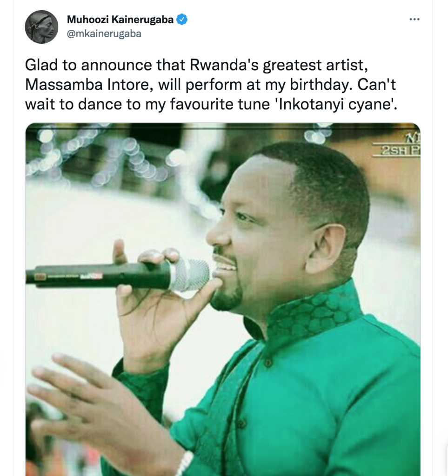448x476 pixels.
Task: Click the watermark text on the photo
Action: [x=397, y=146]
